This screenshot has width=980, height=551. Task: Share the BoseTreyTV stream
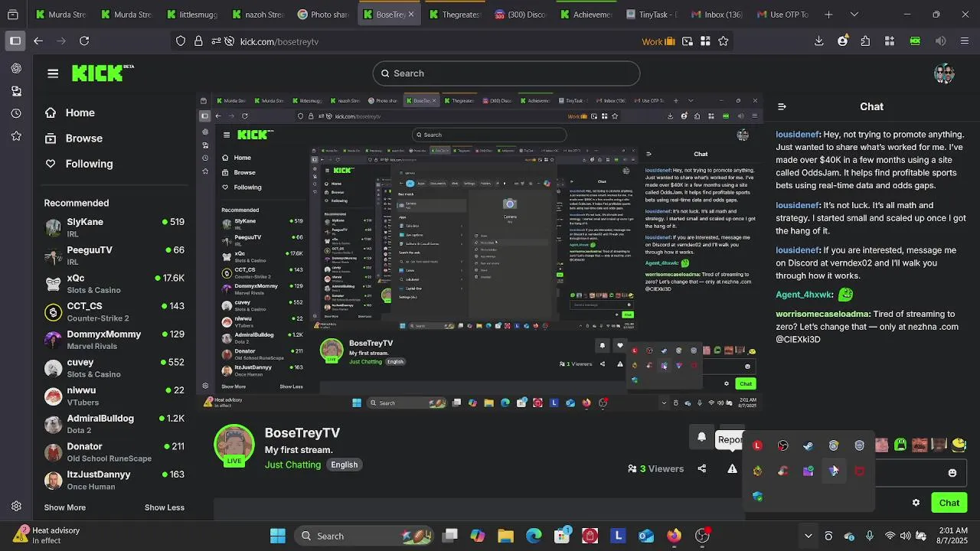click(x=702, y=468)
